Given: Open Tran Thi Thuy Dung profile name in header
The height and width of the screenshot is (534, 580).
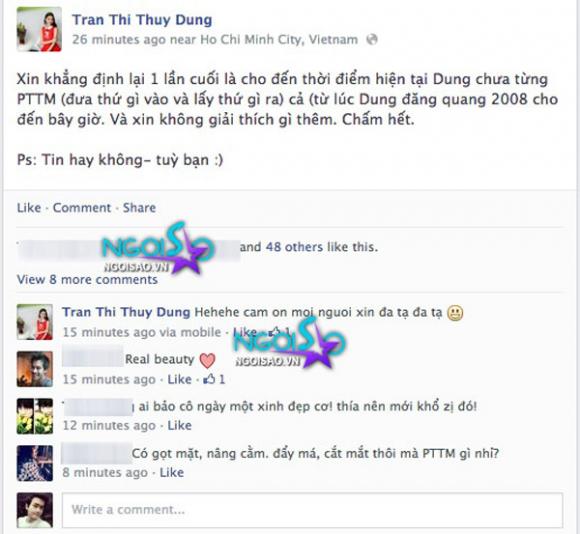Looking at the screenshot, I should pos(142,20).
